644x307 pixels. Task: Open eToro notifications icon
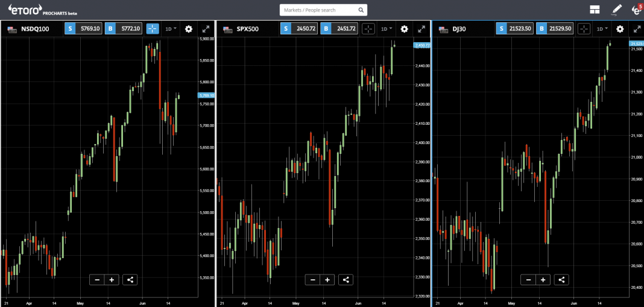(637, 8)
